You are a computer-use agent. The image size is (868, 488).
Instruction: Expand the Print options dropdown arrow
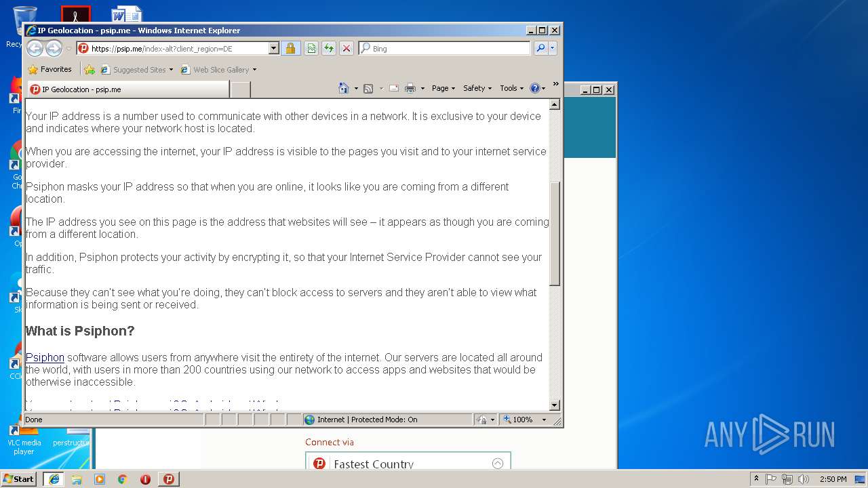pyautogui.click(x=422, y=88)
